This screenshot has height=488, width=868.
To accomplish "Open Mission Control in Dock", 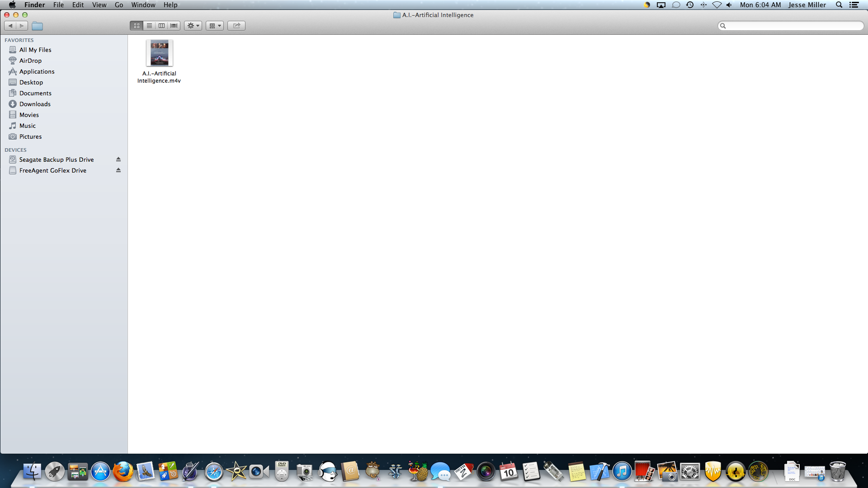I will pos(78,472).
